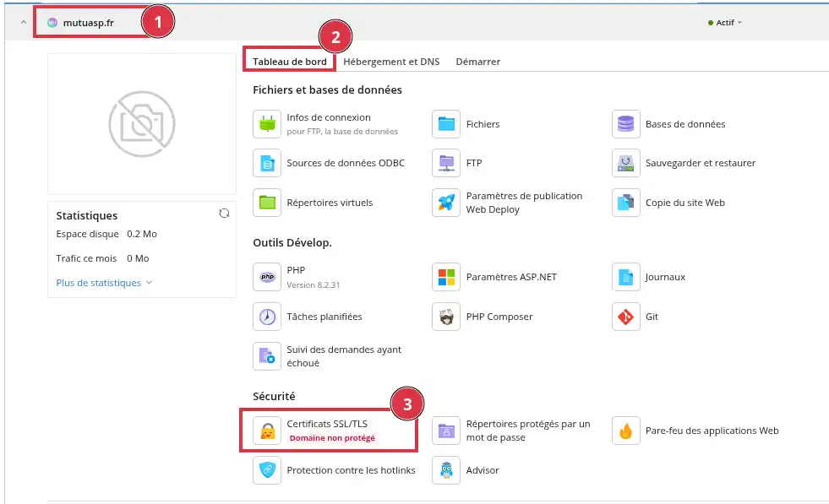Open the Bases de données icon
The width and height of the screenshot is (829, 504).
coord(626,124)
